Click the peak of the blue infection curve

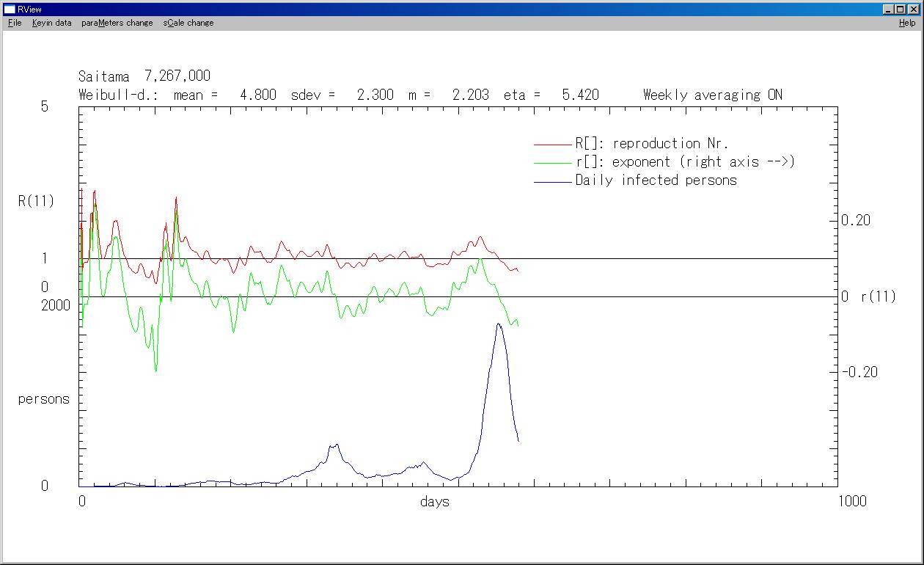tap(499, 324)
